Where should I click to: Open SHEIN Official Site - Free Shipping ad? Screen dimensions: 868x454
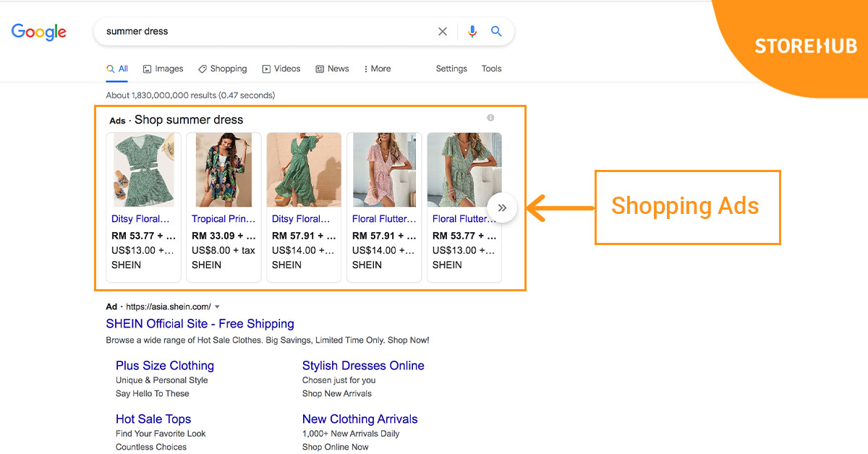click(200, 324)
